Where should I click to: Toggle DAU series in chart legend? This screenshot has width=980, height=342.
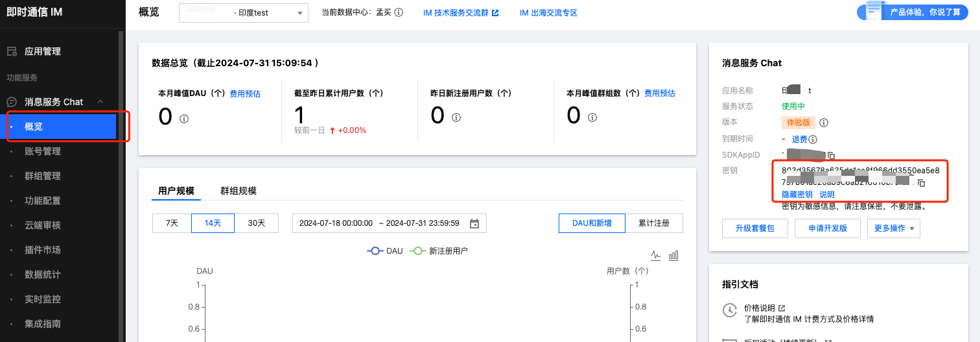pyautogui.click(x=386, y=250)
